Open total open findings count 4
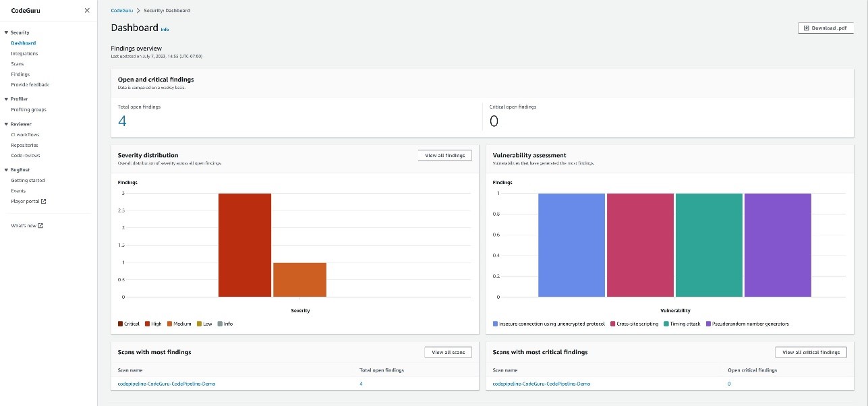 click(122, 121)
